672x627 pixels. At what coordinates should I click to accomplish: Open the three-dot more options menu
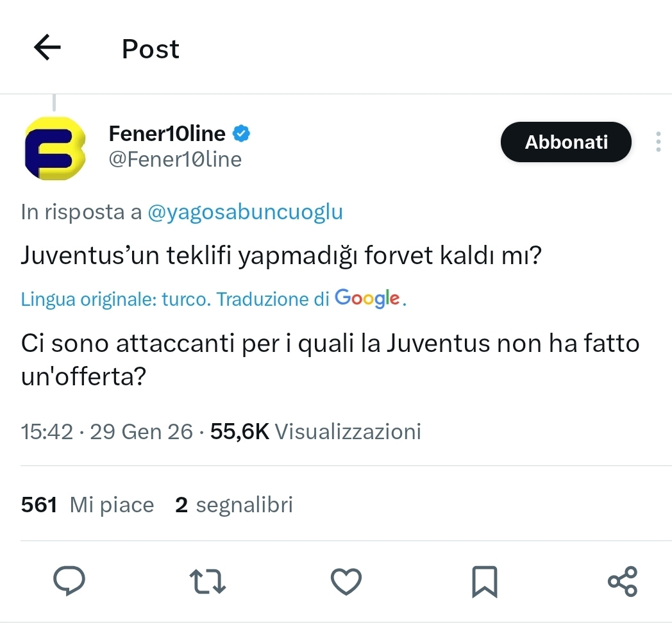tap(658, 142)
